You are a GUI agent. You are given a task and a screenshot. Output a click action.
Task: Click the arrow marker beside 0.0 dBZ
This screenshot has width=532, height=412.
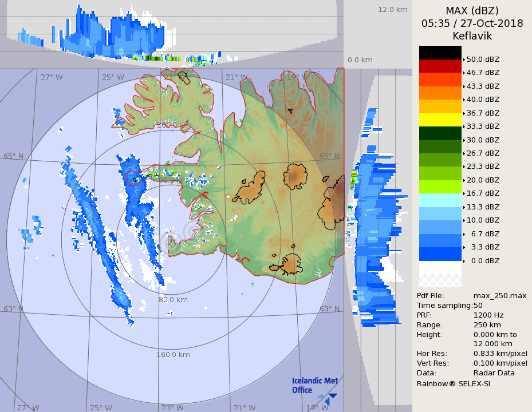tap(464, 261)
